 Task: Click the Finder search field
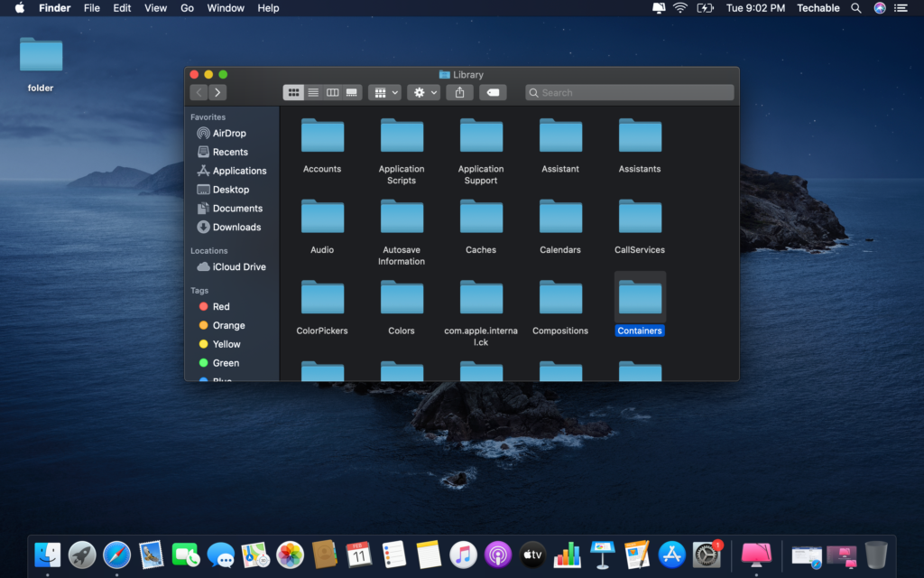(x=632, y=92)
